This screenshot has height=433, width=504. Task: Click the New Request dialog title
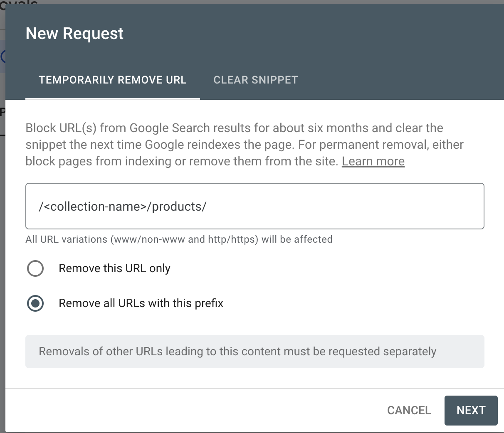74,34
